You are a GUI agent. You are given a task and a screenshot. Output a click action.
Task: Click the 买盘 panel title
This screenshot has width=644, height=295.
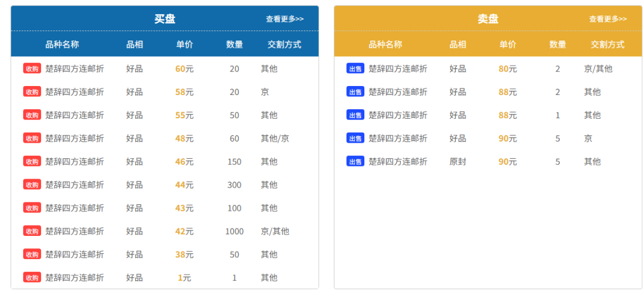(x=165, y=19)
